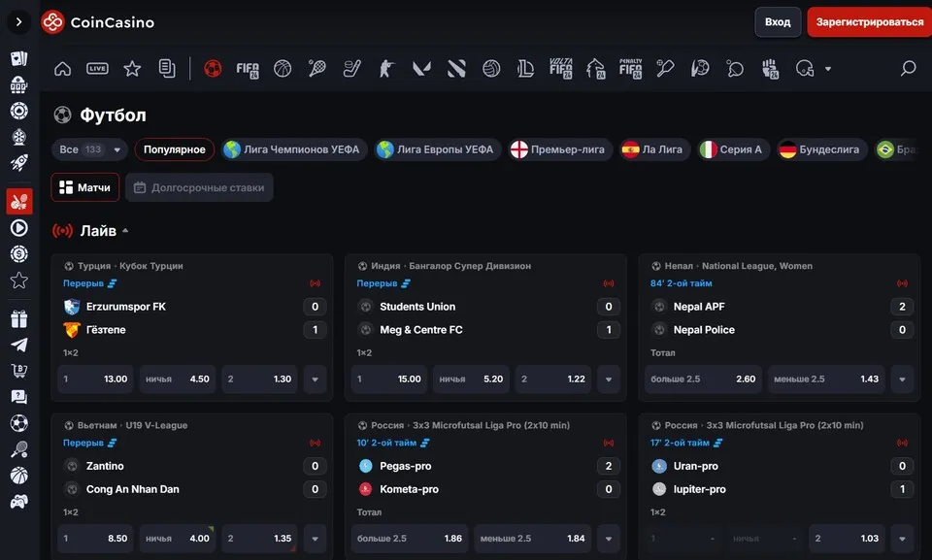The width and height of the screenshot is (932, 560).
Task: Collapse the Лайв section
Action: [x=125, y=231]
